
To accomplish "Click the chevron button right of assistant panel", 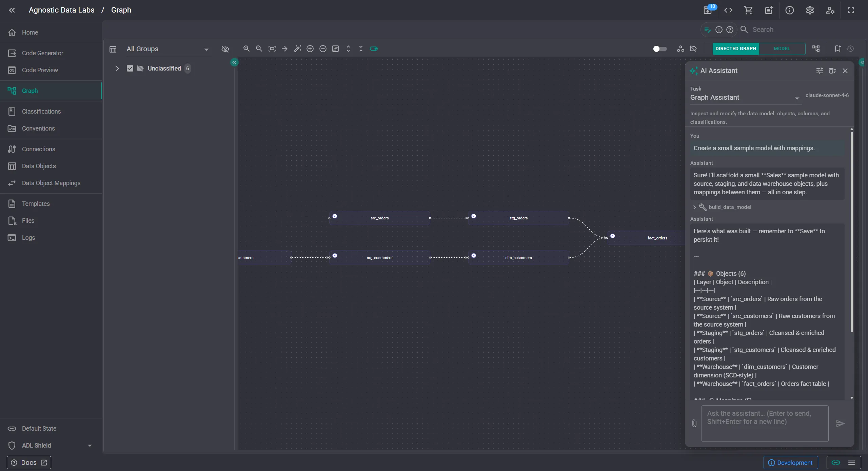I will tap(862, 62).
